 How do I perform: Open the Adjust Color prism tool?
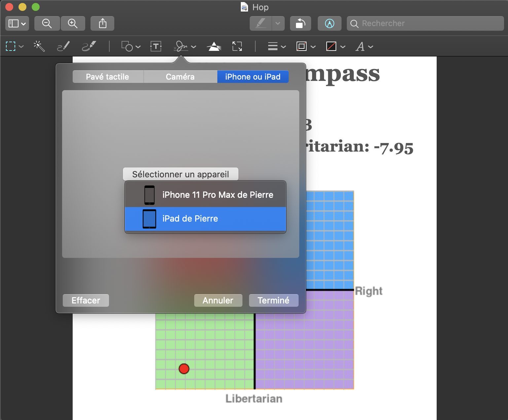(x=214, y=46)
